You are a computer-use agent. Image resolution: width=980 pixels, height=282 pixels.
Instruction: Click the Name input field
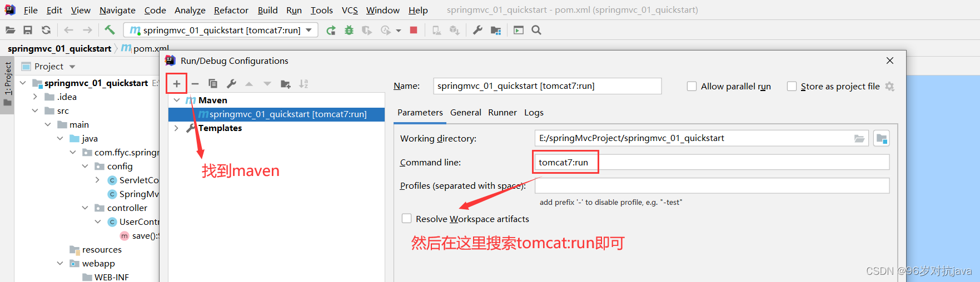pos(547,86)
